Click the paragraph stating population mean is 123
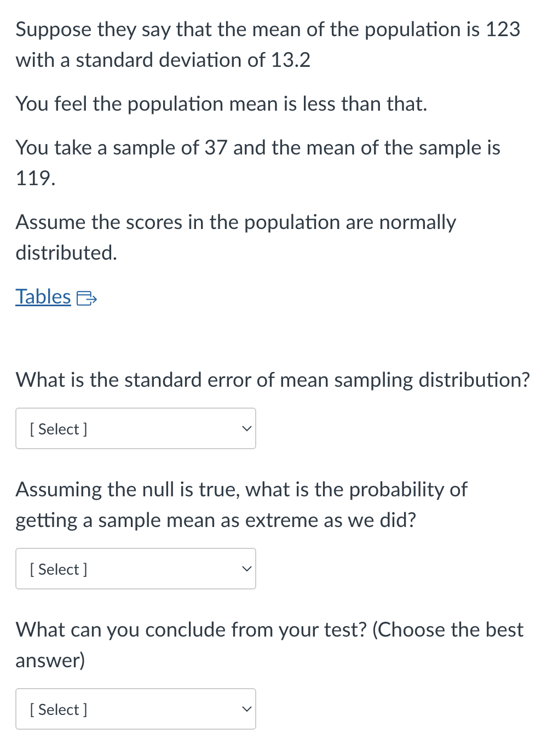553x756 pixels. [x=268, y=44]
